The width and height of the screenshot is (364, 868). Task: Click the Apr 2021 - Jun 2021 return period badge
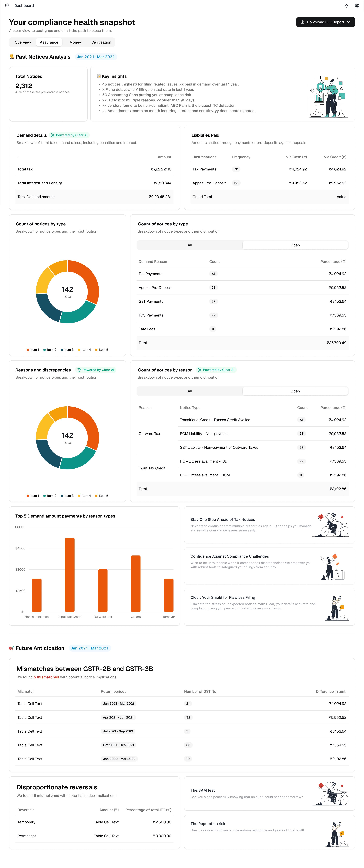[x=118, y=717]
